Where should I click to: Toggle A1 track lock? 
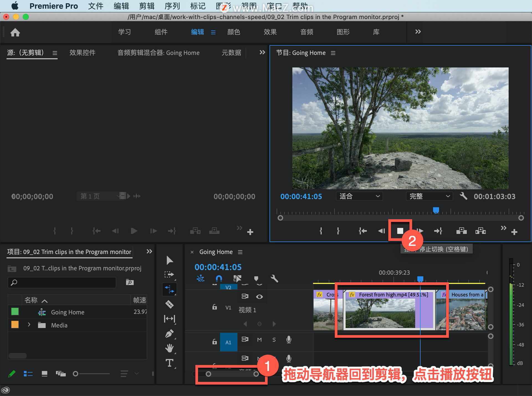pyautogui.click(x=214, y=342)
